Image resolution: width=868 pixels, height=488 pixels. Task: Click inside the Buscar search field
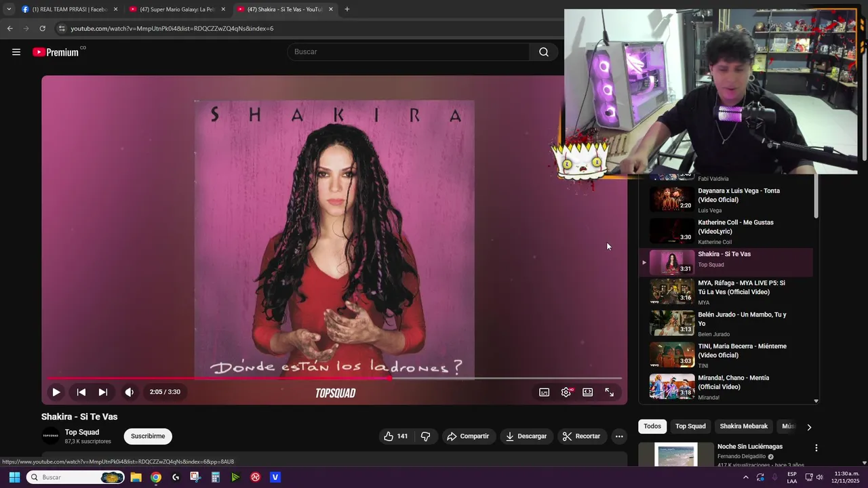[x=409, y=52]
